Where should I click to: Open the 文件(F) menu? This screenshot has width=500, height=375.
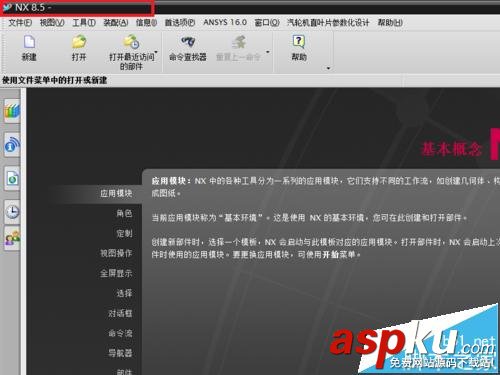click(x=20, y=23)
